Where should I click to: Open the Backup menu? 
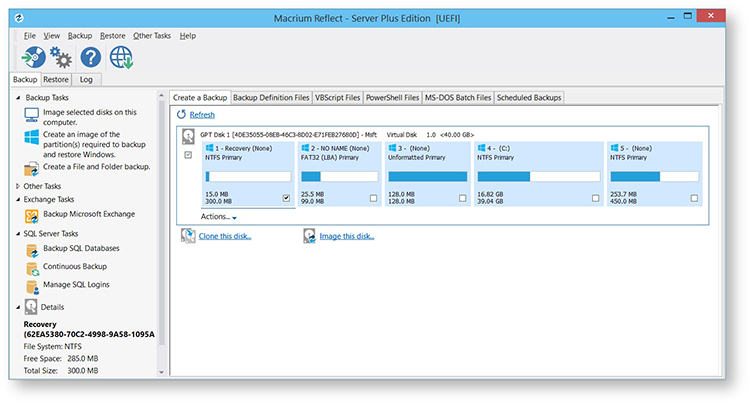pos(80,36)
